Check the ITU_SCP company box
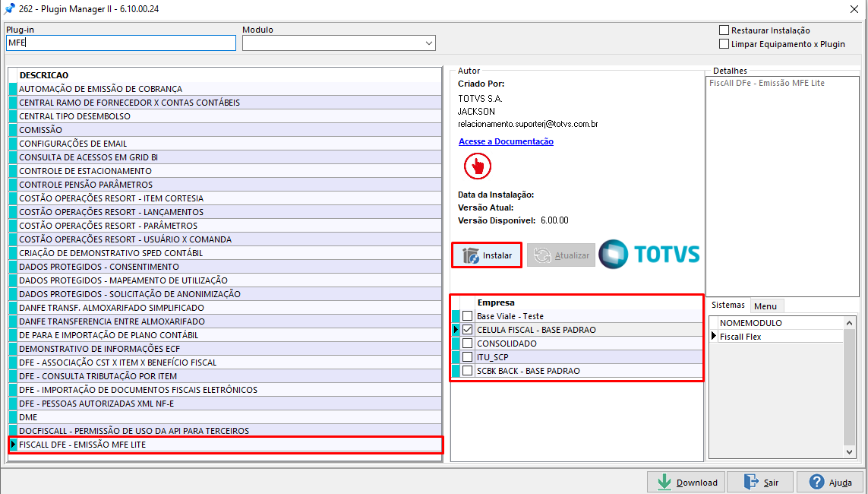The width and height of the screenshot is (868, 494). (468, 357)
